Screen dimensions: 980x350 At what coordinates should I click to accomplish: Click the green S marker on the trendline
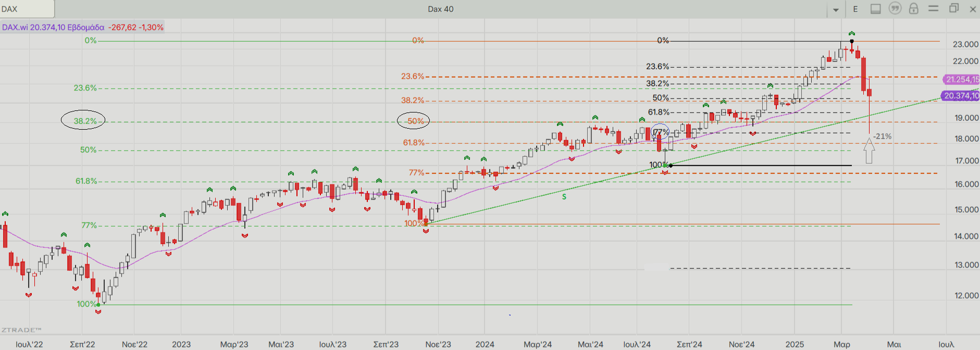(564, 197)
